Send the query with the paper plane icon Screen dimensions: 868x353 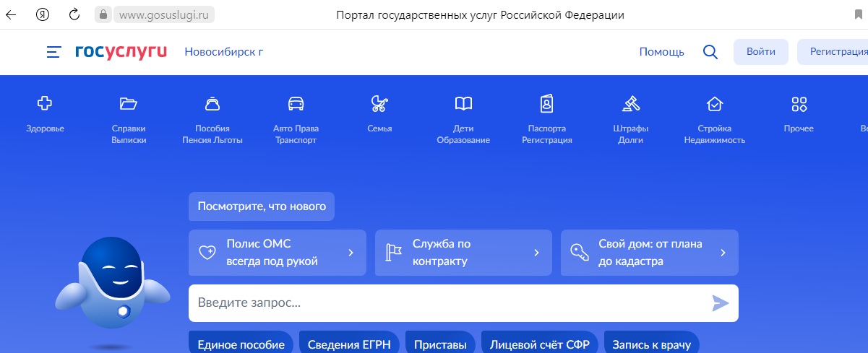[x=720, y=303]
